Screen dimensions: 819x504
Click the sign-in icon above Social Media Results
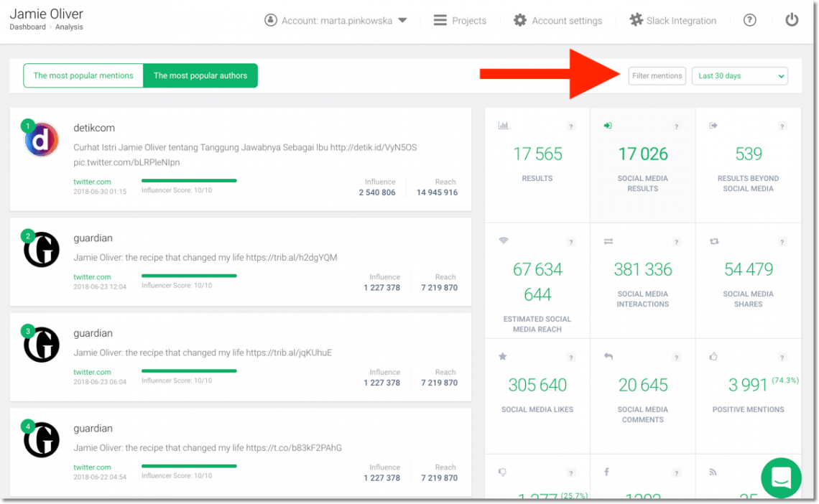(608, 126)
